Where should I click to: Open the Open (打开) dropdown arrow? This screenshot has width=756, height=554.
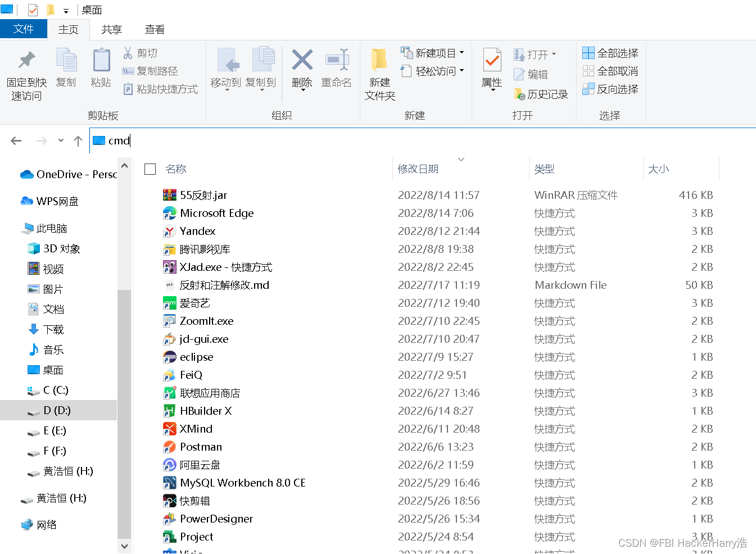554,55
